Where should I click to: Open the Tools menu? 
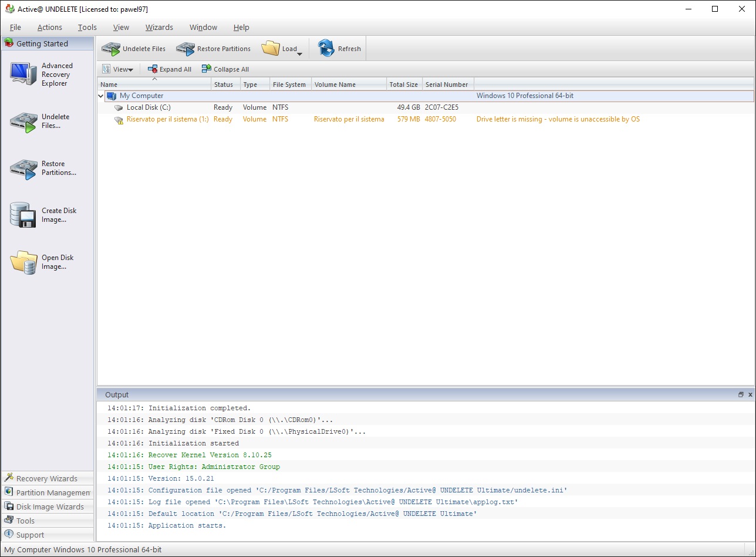(x=87, y=27)
